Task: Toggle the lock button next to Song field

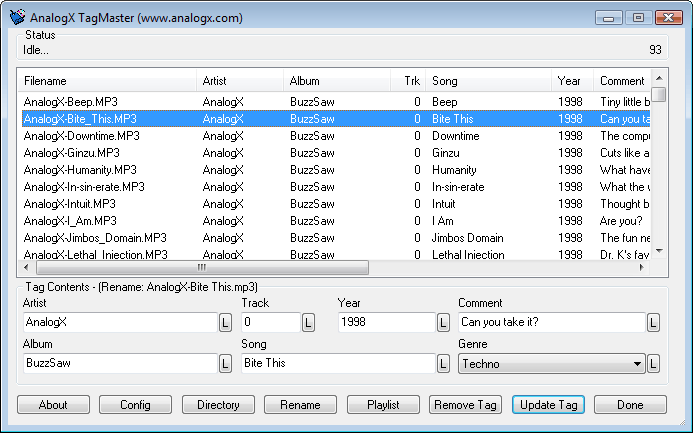Action: (443, 364)
